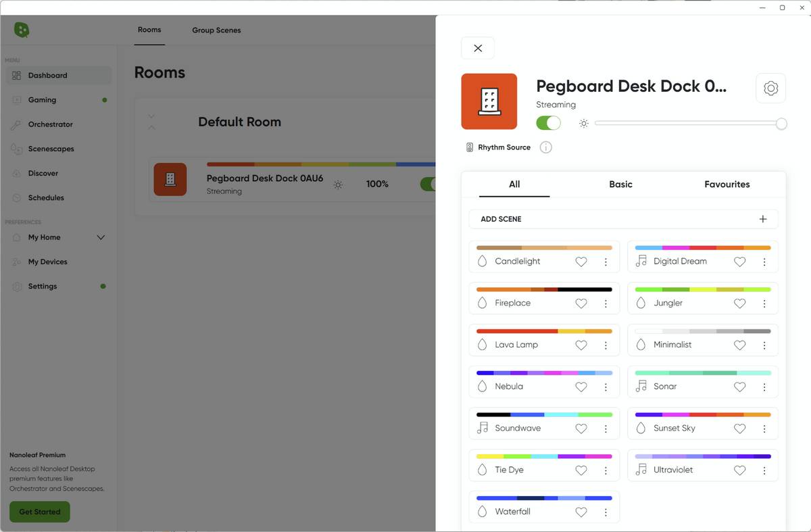Open Ultraviolet scene three-dot menu
The image size is (811, 532).
tap(764, 470)
